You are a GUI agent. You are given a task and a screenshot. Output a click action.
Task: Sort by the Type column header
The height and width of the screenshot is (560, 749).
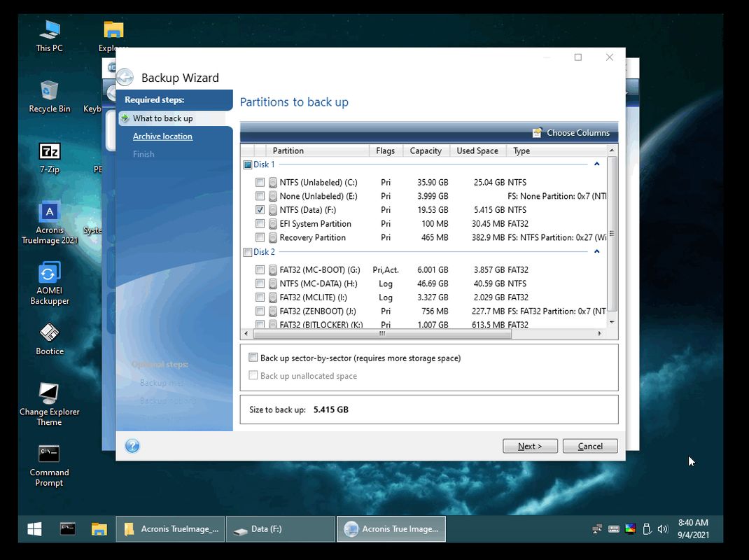pos(556,150)
